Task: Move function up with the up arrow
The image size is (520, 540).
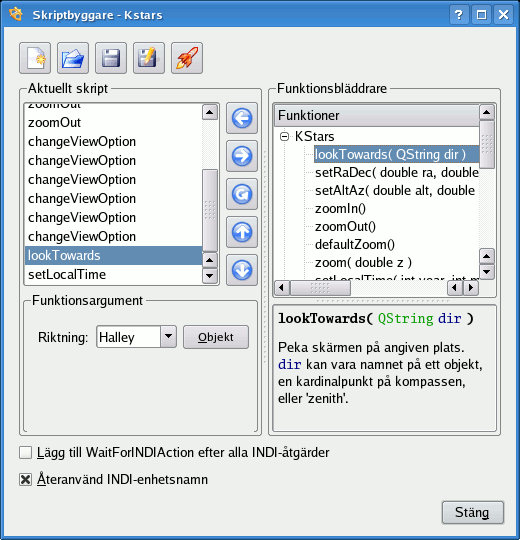Action: [242, 232]
